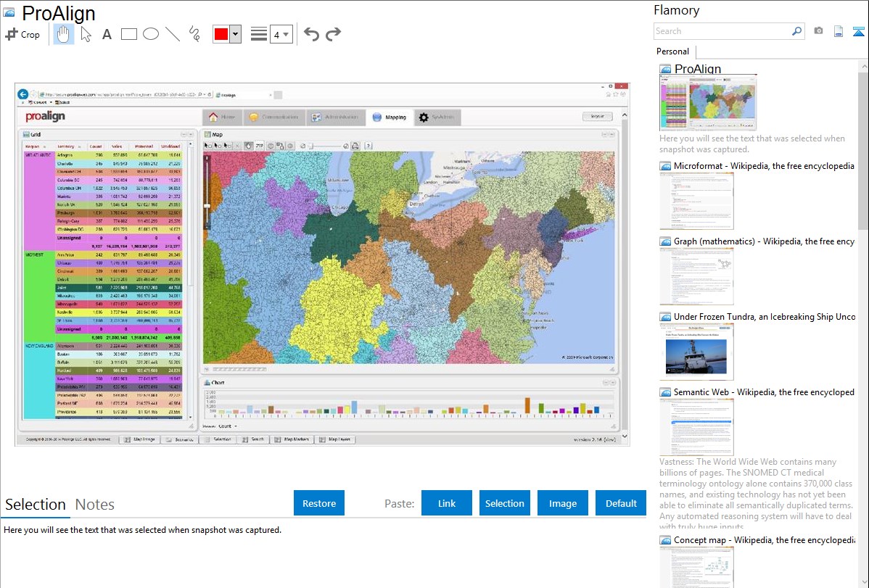Pick the freehand scribble tool
The height and width of the screenshot is (588, 869).
194,34
